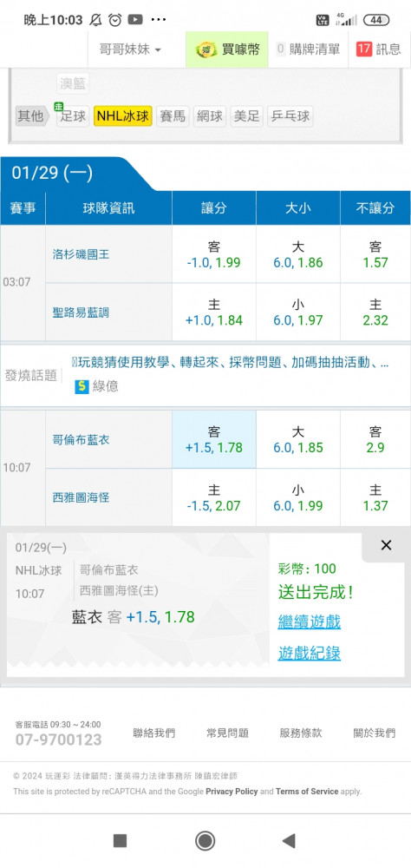Tap the Android back arrow

coord(289,841)
